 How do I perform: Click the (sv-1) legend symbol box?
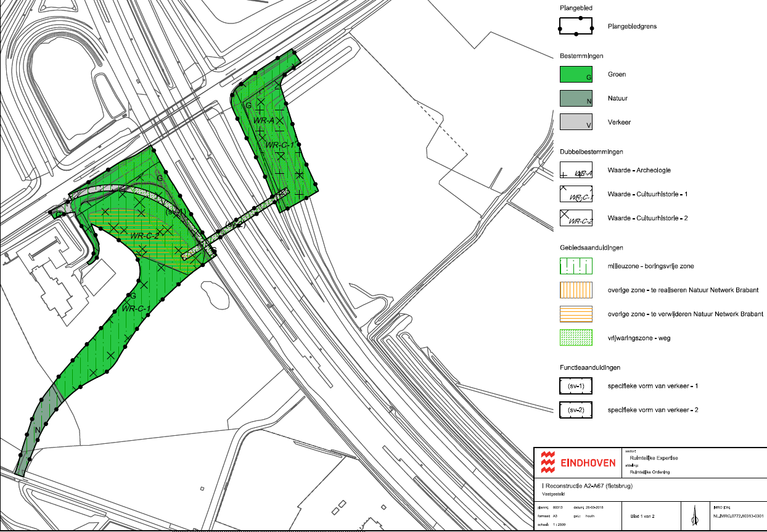click(x=576, y=386)
